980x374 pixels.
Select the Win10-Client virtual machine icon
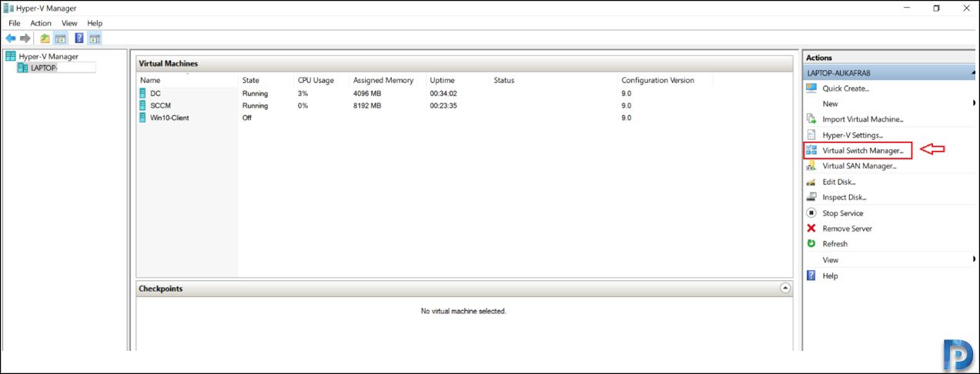(142, 118)
